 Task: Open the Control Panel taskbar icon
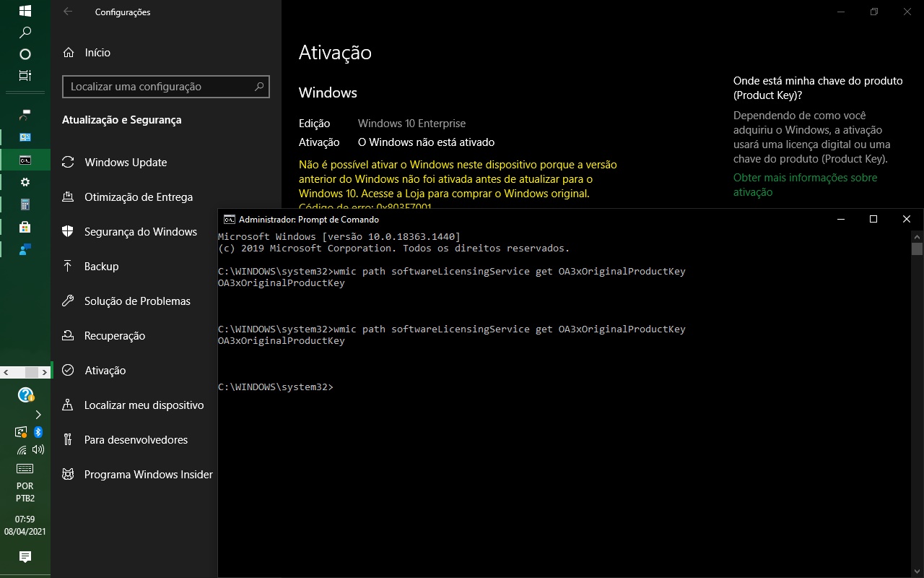[25, 137]
